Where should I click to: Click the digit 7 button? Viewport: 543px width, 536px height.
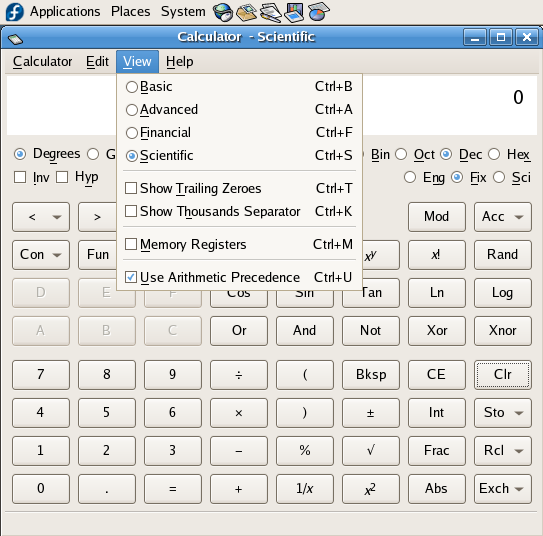[x=41, y=375]
